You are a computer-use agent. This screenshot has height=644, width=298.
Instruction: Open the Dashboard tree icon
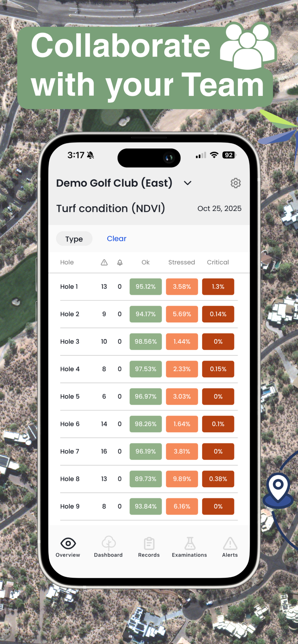(108, 543)
